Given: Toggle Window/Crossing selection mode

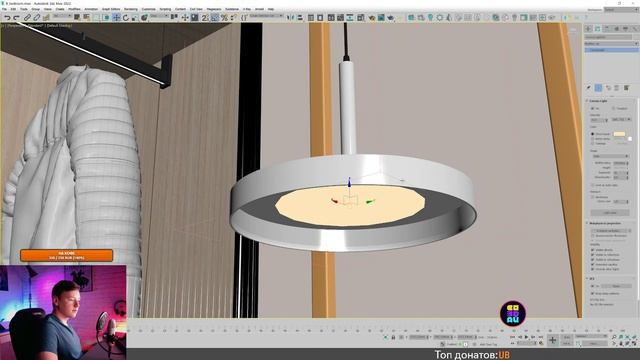Looking at the screenshot, I should coord(106,18).
